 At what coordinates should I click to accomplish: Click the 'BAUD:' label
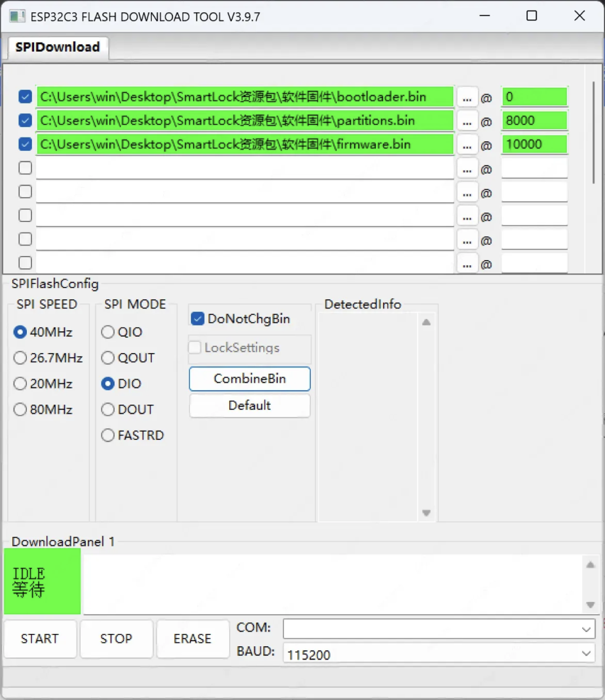point(255,651)
